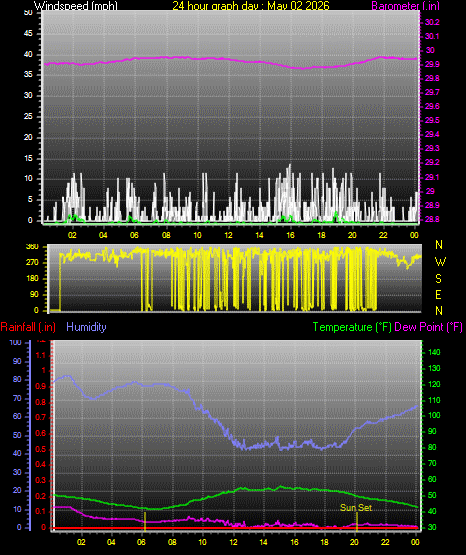Click temperature axis value '70'
This screenshot has height=555, width=466.
[432, 463]
